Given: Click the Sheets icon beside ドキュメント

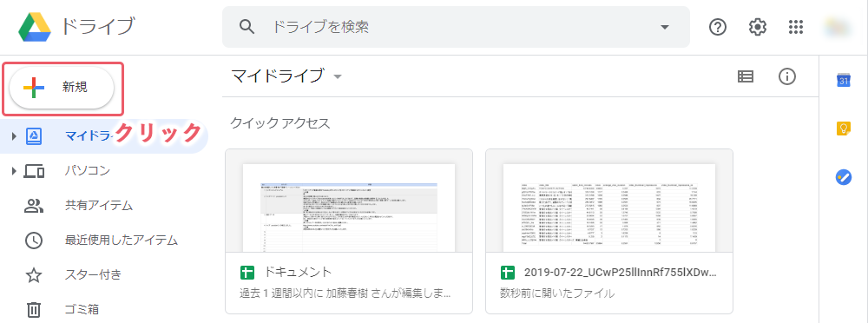Looking at the screenshot, I should tap(247, 273).
